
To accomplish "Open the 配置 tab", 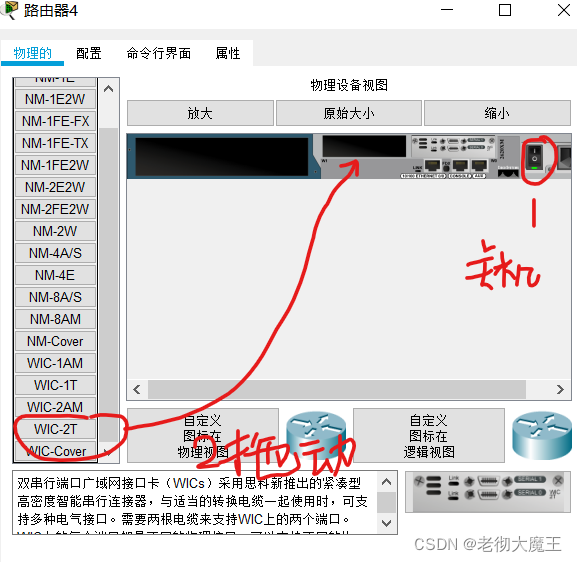I will click(89, 53).
